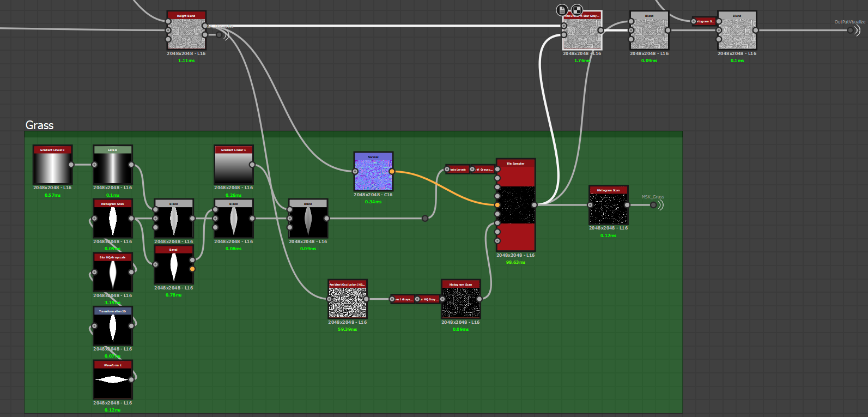
Task: Select the Blend node directly after Non Uniform Blur
Action: 649,31
